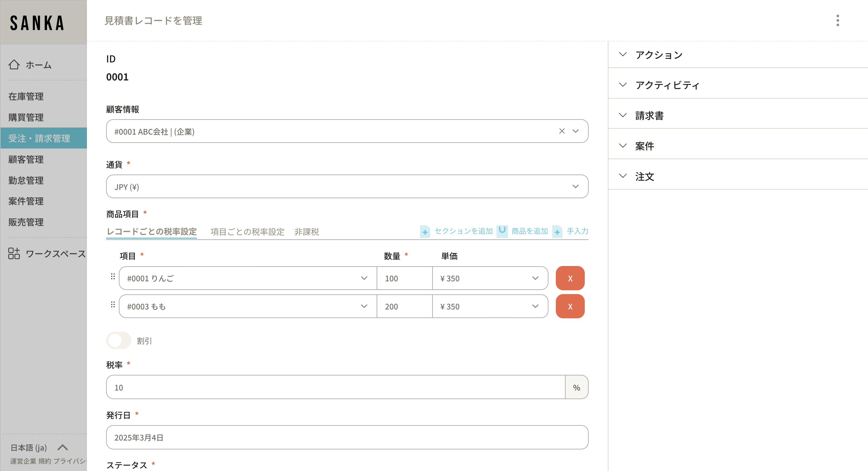Select the 非課税 tab

[x=306, y=232]
